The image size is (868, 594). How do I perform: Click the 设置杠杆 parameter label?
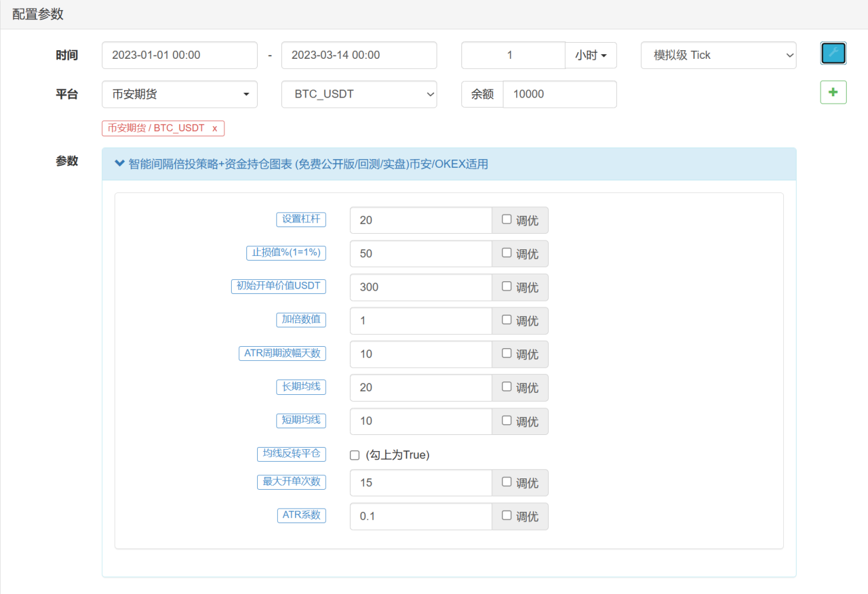coord(301,219)
